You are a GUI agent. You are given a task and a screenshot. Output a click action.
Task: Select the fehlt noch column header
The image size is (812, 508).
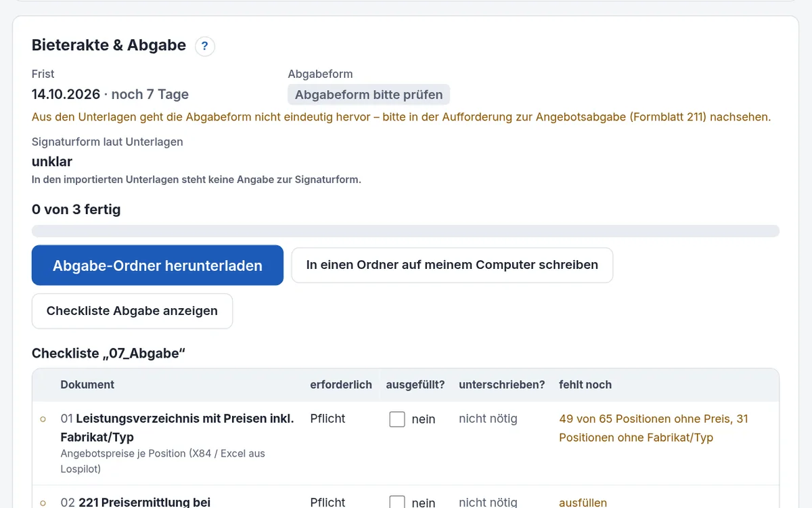[585, 385]
